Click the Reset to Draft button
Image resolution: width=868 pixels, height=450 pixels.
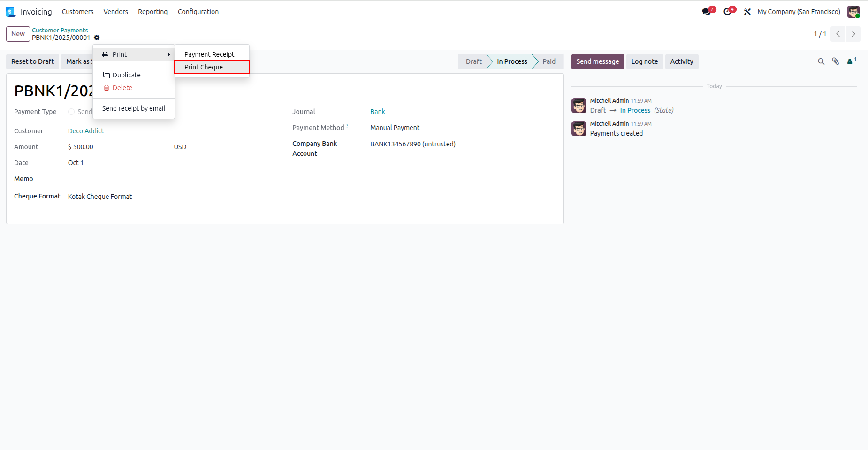32,61
